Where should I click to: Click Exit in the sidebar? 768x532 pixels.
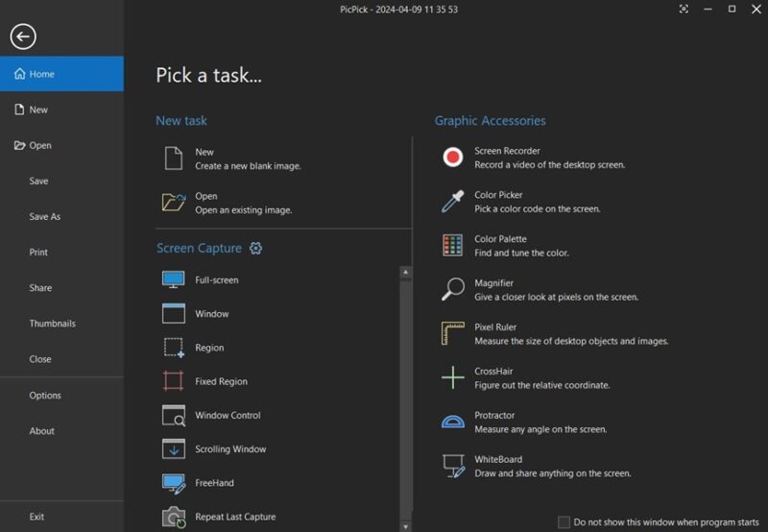[x=61, y=517]
